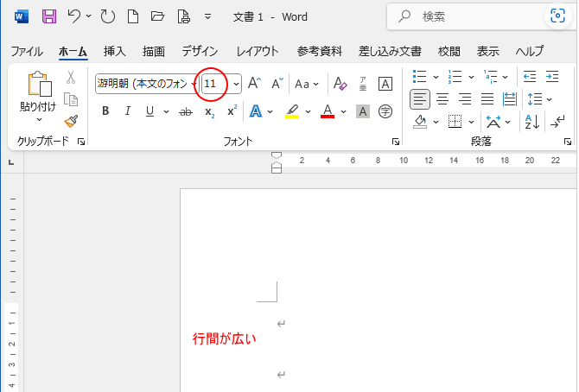Open the フォント dialog launcher

tap(396, 141)
